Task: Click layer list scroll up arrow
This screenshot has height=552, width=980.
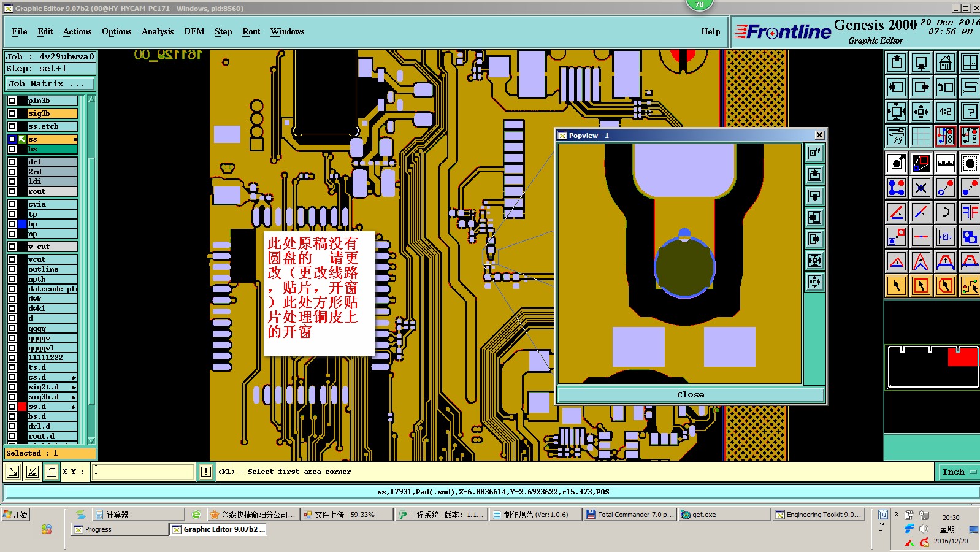Action: coord(91,99)
